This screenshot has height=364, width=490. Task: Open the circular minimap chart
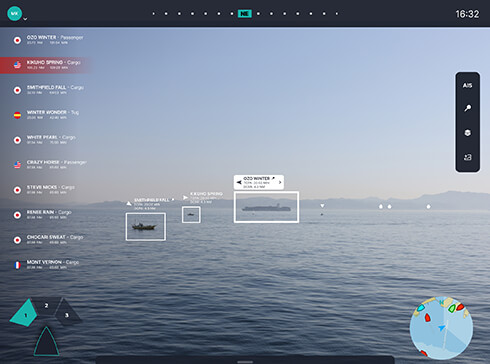pyautogui.click(x=441, y=328)
